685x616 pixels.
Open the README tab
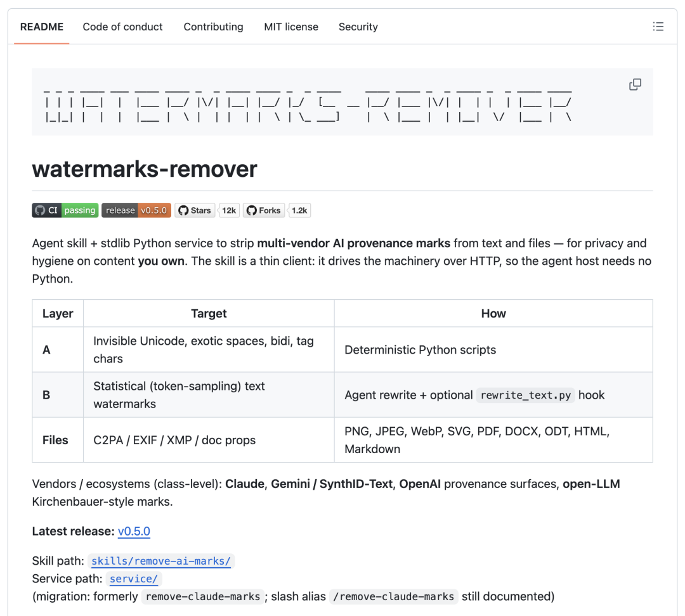[x=41, y=27]
